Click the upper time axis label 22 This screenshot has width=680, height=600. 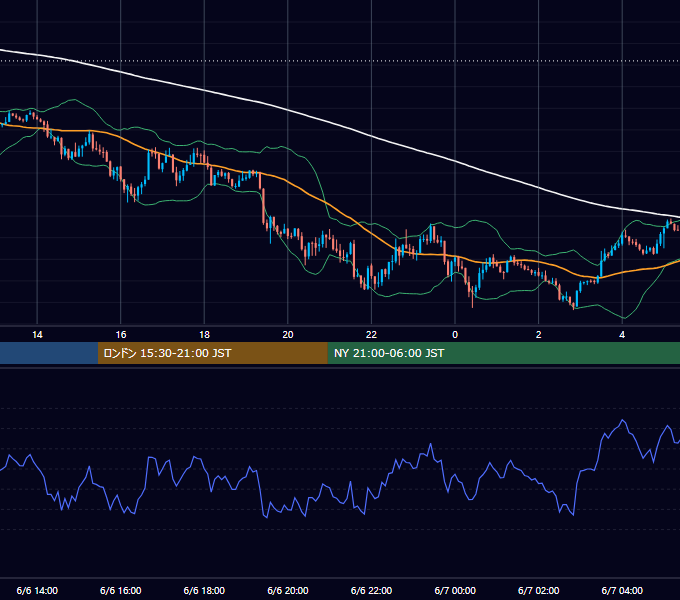371,335
